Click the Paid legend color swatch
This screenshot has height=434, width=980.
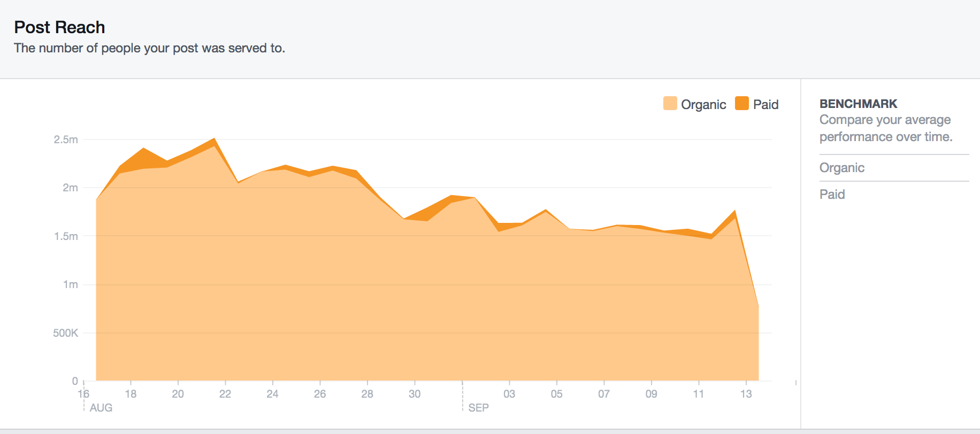click(x=741, y=103)
